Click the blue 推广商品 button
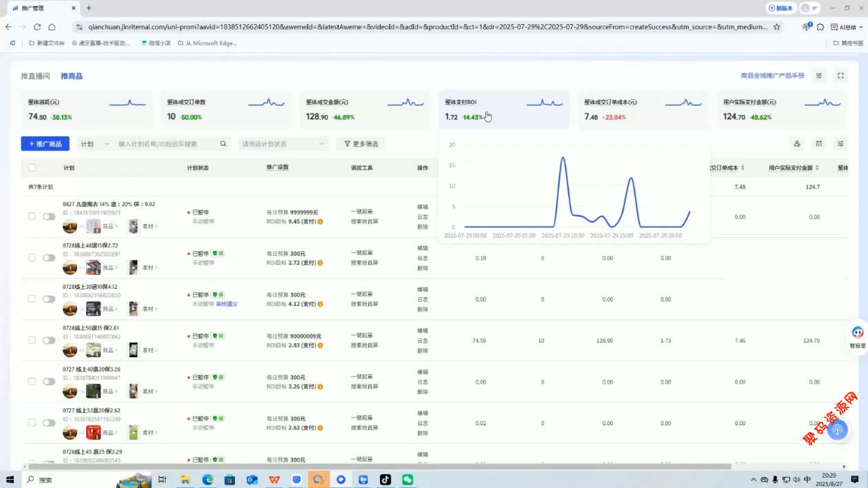The height and width of the screenshot is (488, 868). point(45,144)
